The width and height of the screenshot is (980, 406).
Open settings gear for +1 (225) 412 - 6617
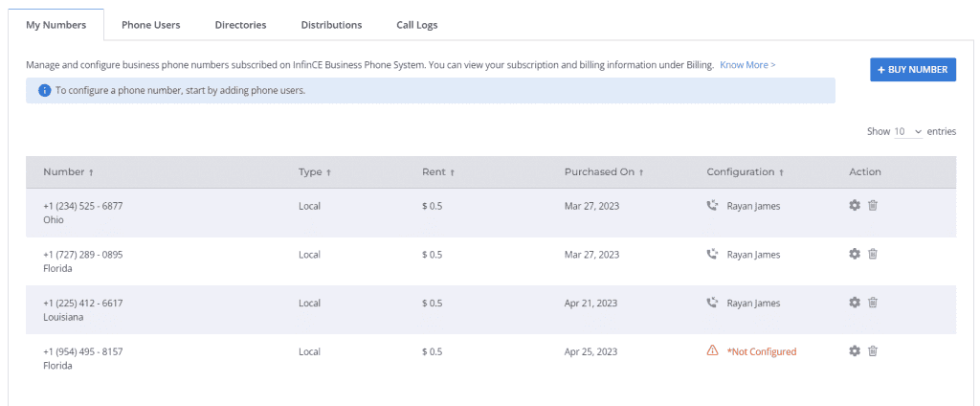pyautogui.click(x=855, y=303)
